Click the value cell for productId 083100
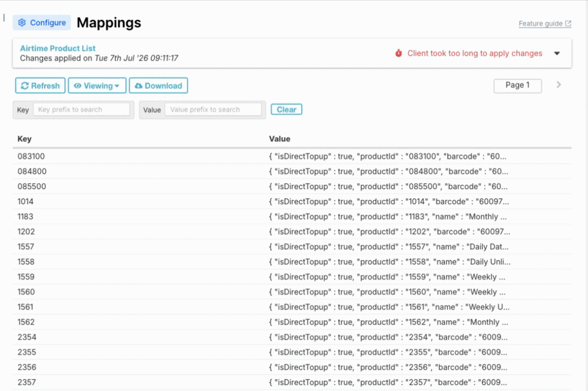 388,157
